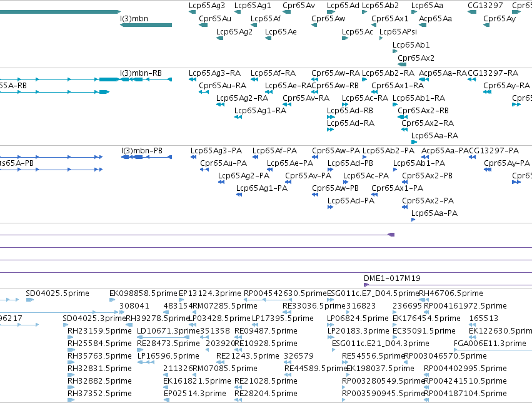Open the LP06824.5prime EST label
Screen dimensions: 532x403
[358, 319]
